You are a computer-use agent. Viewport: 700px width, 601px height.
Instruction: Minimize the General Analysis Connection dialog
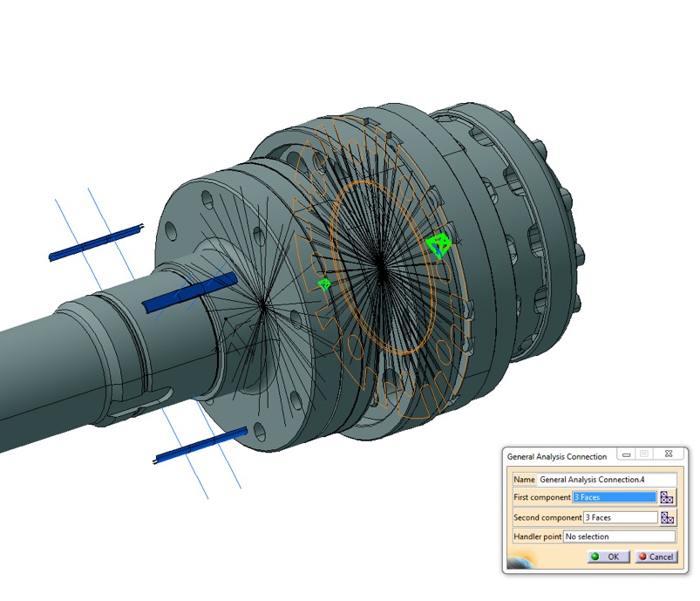point(627,454)
